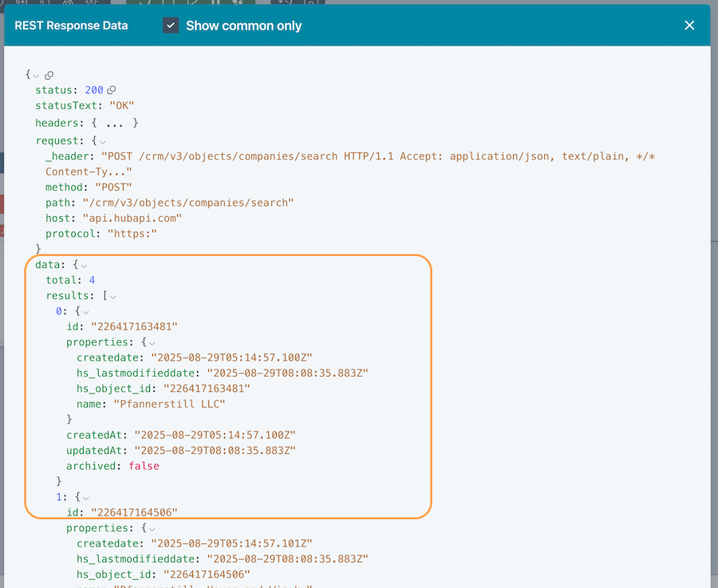Click the Show common only label
Viewport: 718px width, 588px height.
[243, 26]
